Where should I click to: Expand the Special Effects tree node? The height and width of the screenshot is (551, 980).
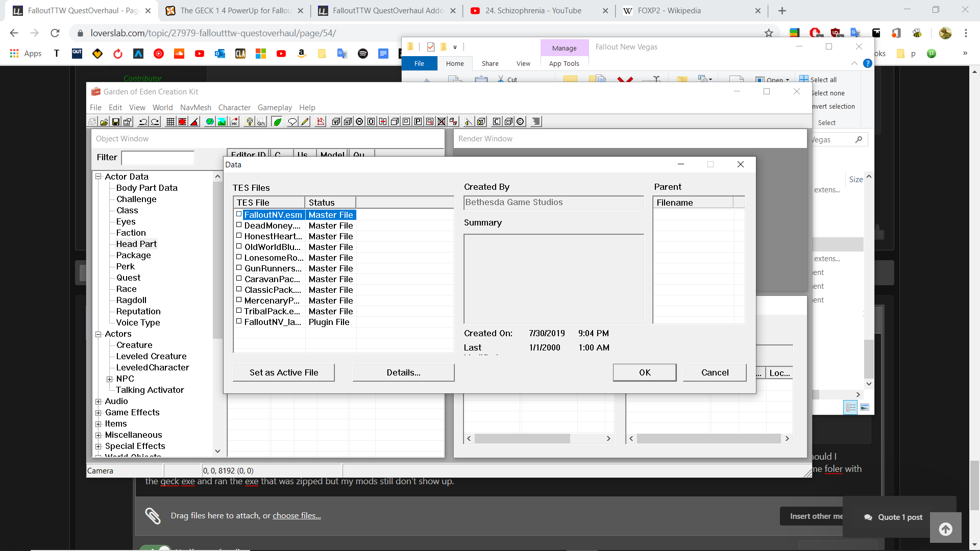[99, 446]
